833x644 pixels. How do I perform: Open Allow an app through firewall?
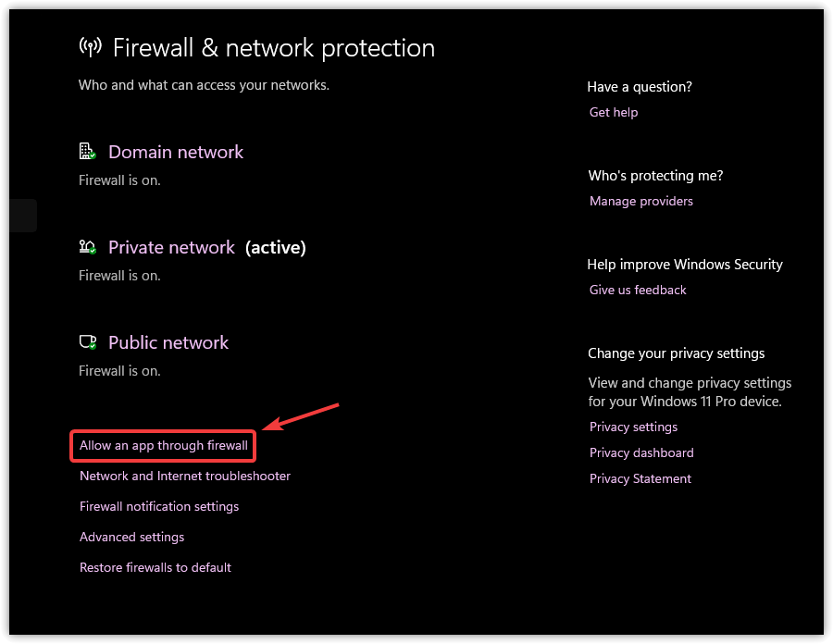tap(164, 445)
